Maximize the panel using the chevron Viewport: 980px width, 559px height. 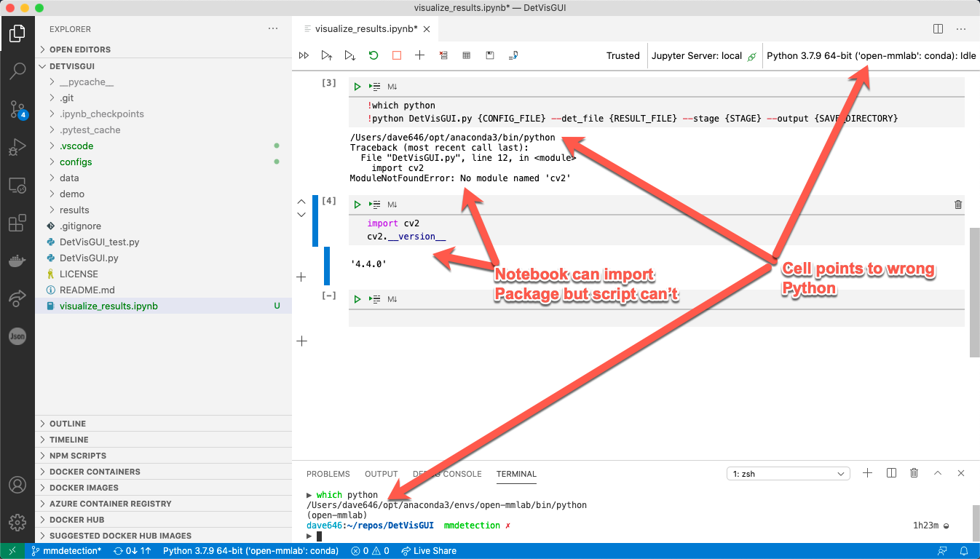[x=938, y=473]
